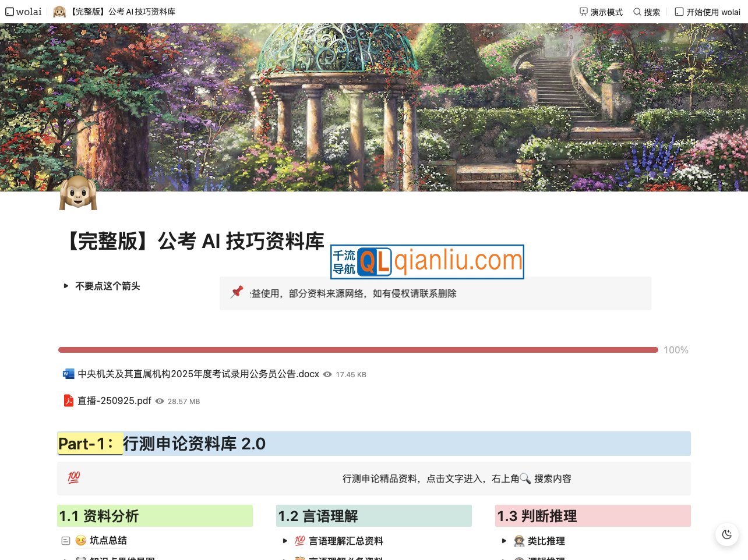
Task: Expand the 类比推理 item under 判断推理
Action: click(504, 541)
